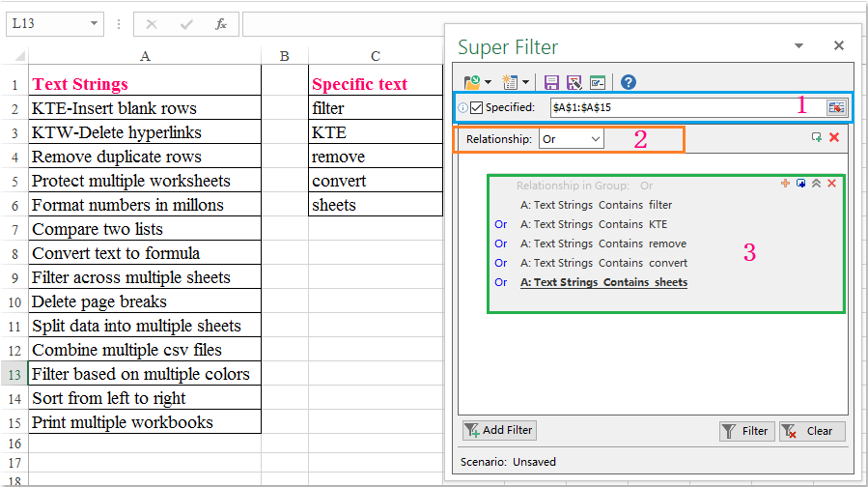The height and width of the screenshot is (487, 868).
Task: Collapse the filter group with double chevron
Action: 816,184
